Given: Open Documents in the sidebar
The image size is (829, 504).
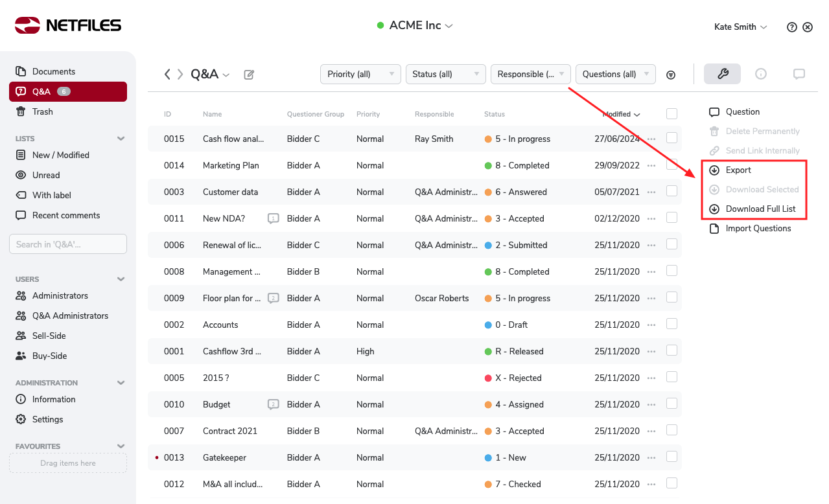Looking at the screenshot, I should click(x=53, y=71).
